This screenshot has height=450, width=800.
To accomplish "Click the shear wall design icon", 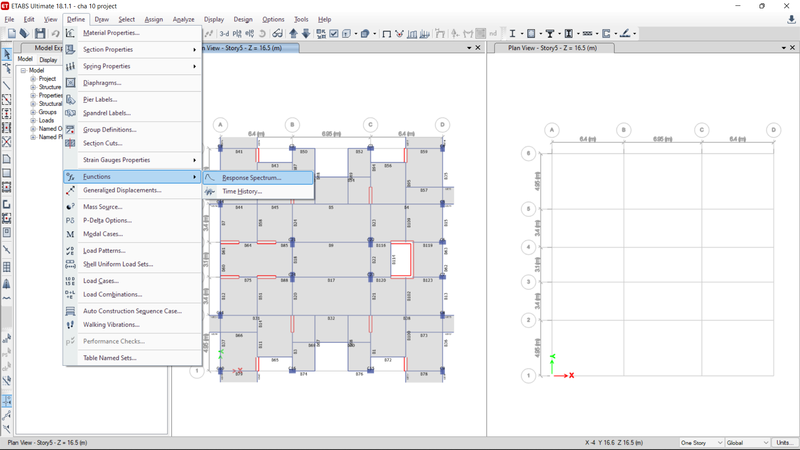I will 606,34.
